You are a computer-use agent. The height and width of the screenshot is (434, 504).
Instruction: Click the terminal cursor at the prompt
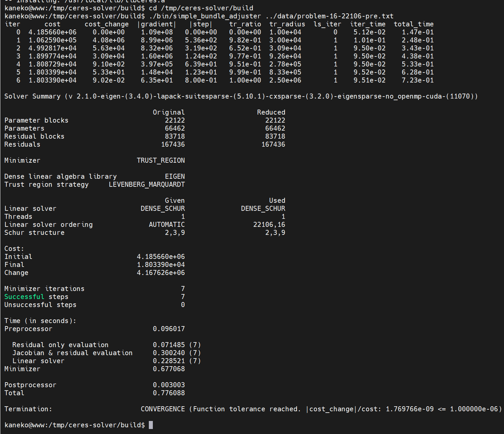click(x=151, y=425)
